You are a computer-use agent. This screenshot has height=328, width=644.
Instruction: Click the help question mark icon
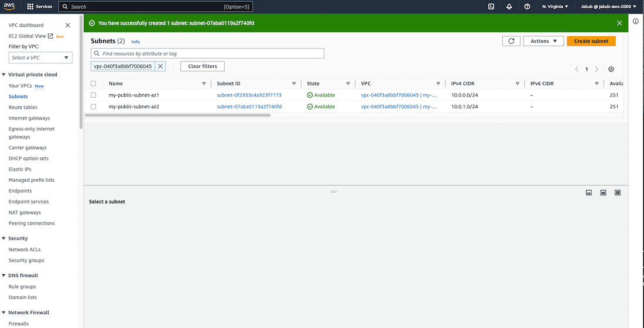point(527,6)
